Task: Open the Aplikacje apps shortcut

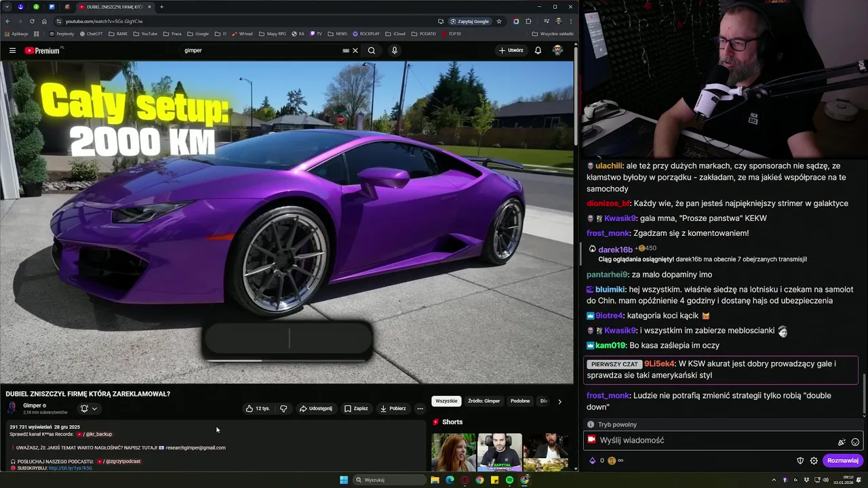Action: click(x=16, y=33)
